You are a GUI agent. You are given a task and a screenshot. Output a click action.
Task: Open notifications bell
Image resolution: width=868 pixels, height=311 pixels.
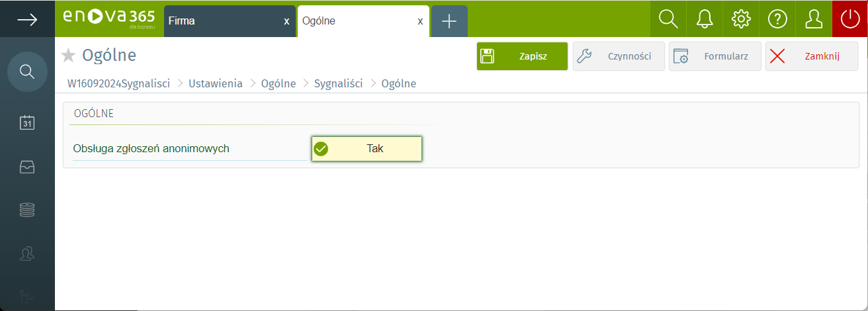(x=705, y=20)
